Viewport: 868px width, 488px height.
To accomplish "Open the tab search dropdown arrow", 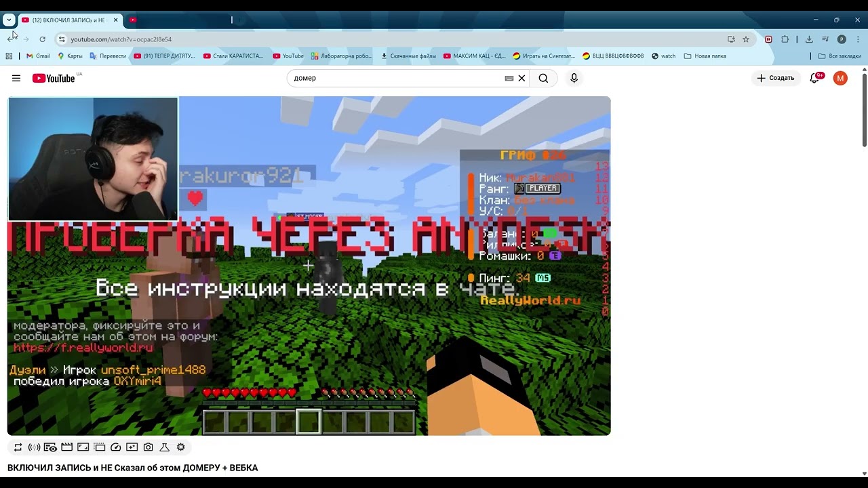I will point(9,20).
